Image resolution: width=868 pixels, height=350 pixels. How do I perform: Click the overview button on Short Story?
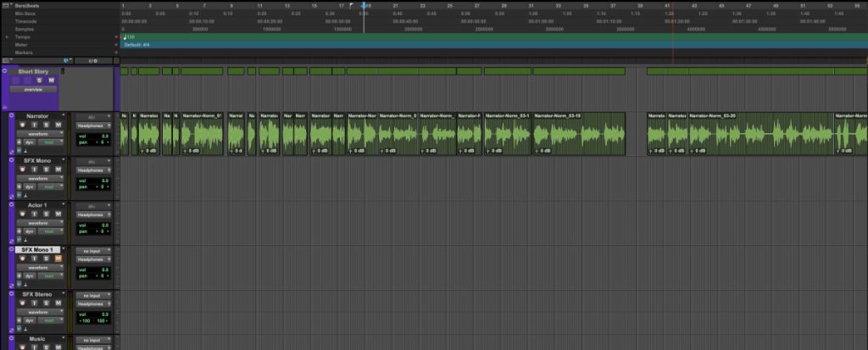34,89
